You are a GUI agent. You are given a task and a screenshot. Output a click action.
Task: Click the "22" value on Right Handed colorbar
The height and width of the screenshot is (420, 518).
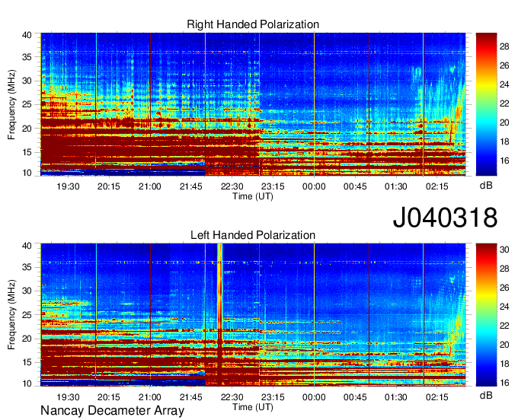tap(504, 103)
